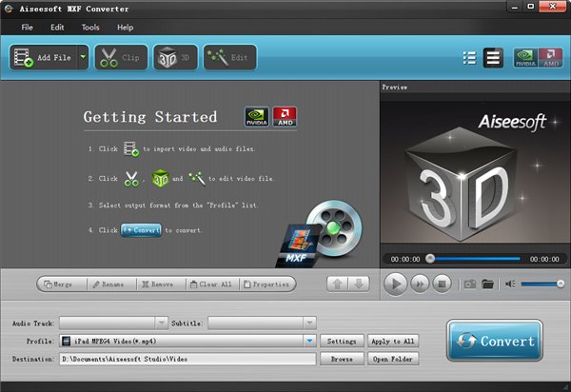Image resolution: width=571 pixels, height=392 pixels.
Task: Click Apply to All button
Action: click(x=393, y=341)
